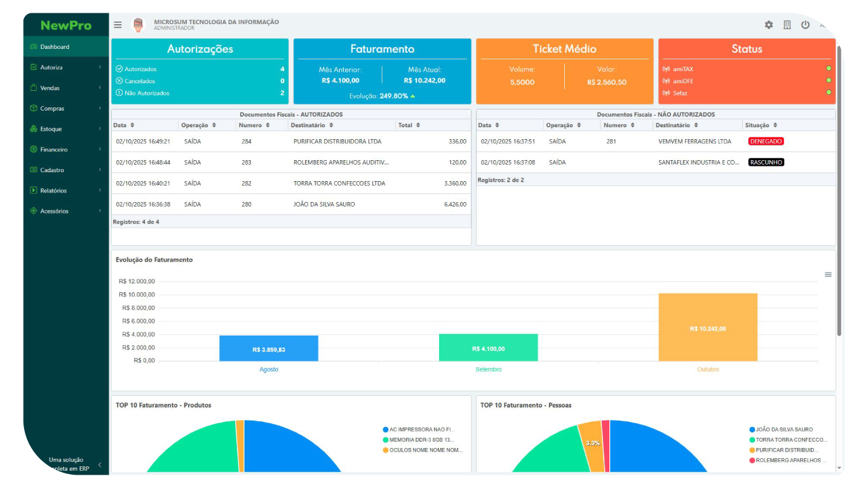This screenshot has width=868, height=488.
Task: Toggle the TORRA TORRA legend entry
Action: (x=790, y=440)
